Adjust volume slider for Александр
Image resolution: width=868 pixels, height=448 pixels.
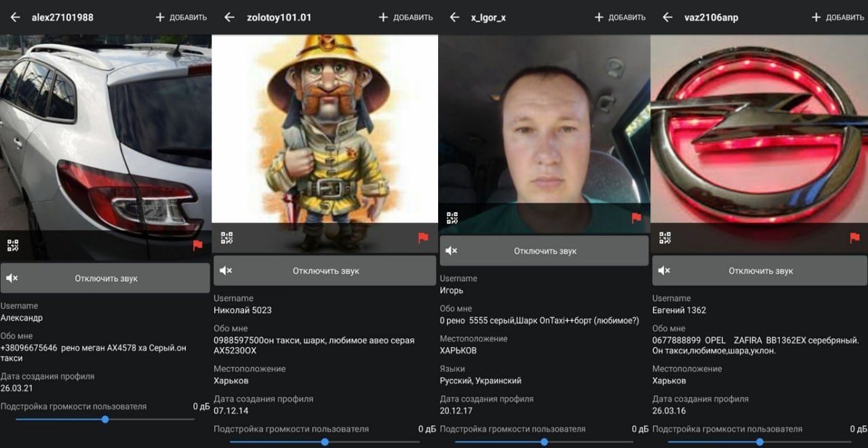click(x=105, y=420)
